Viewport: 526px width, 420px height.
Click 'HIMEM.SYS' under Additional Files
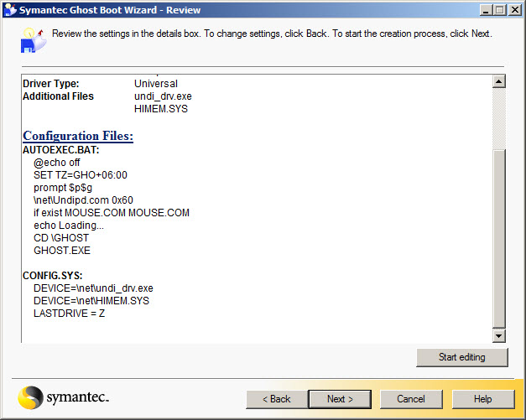click(161, 109)
